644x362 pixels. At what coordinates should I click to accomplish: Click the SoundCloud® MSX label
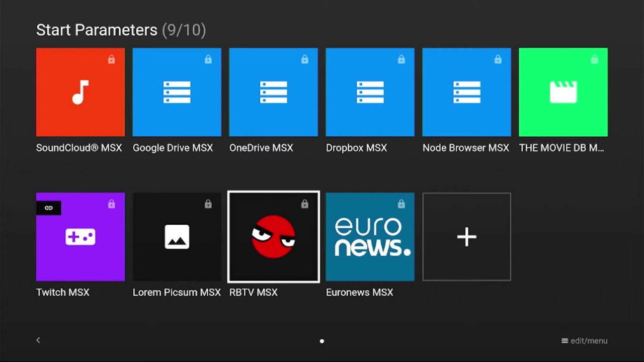pyautogui.click(x=79, y=148)
